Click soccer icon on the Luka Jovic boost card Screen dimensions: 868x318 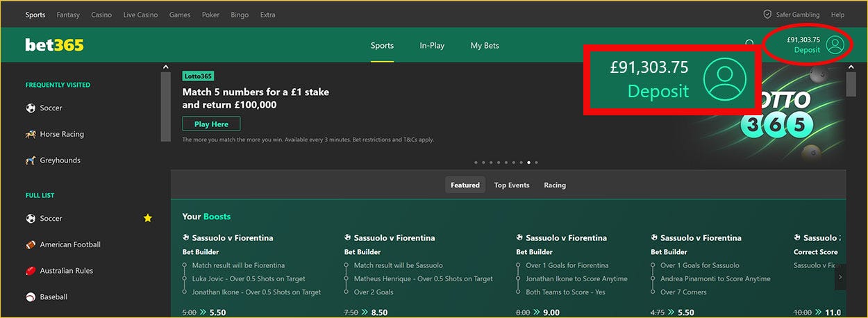tap(186, 238)
